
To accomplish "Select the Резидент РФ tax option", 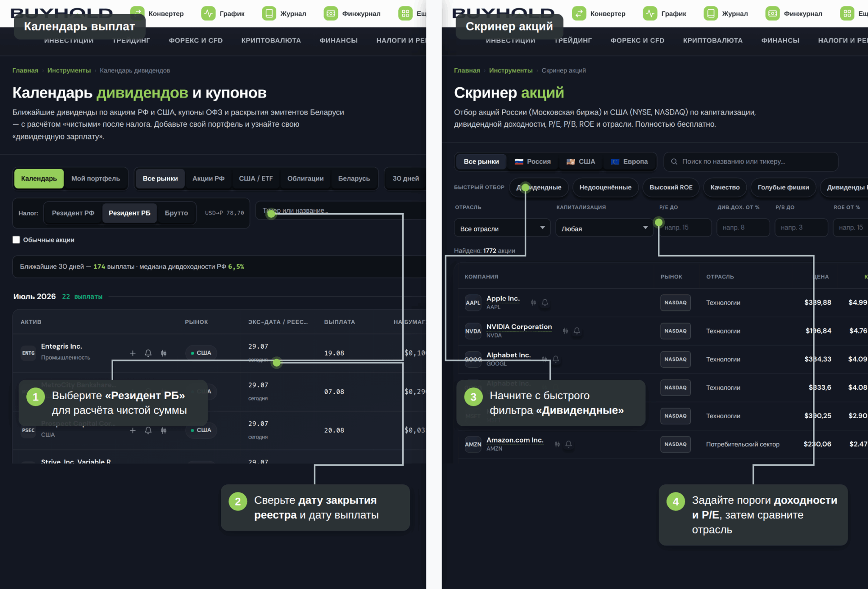I will pos(73,213).
